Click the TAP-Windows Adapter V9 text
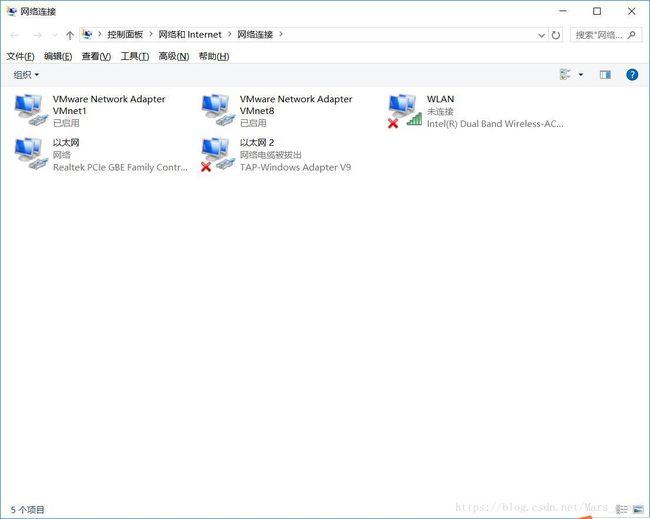The image size is (650, 519). point(296,167)
